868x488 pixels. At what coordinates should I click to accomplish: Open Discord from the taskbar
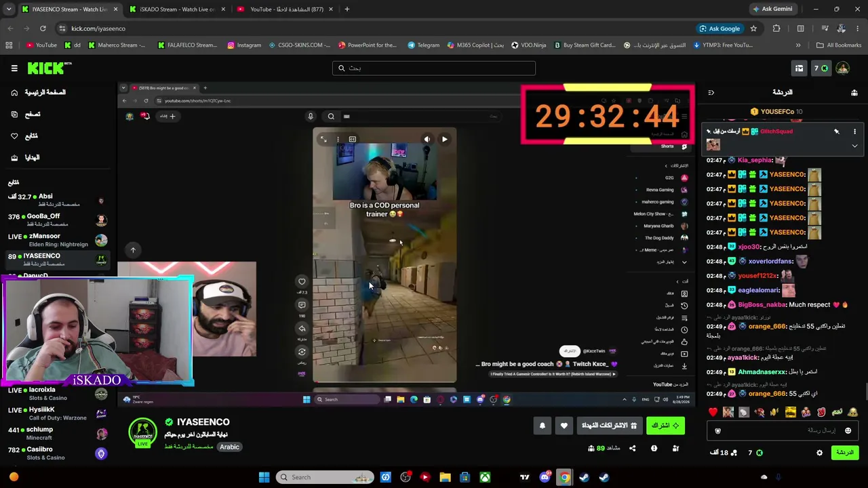coord(545,477)
